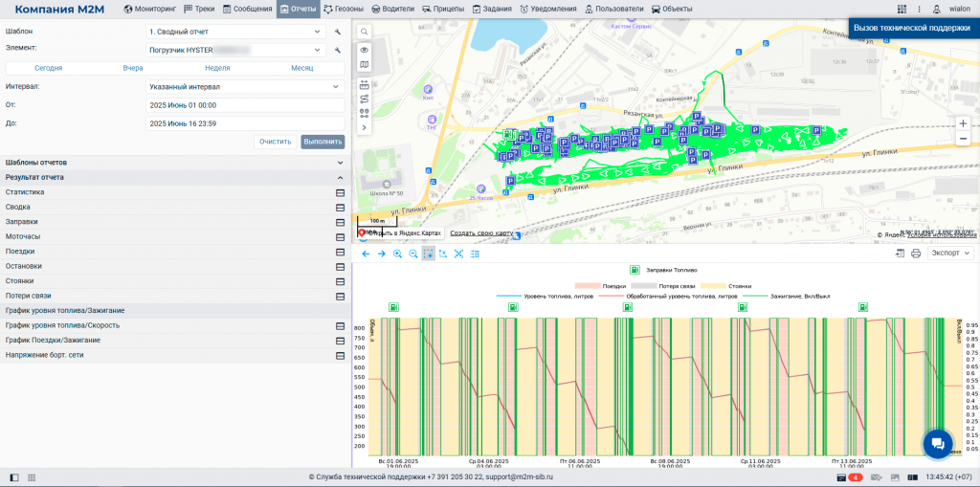
Task: Select the Вчера interval shortcut
Action: pos(133,68)
